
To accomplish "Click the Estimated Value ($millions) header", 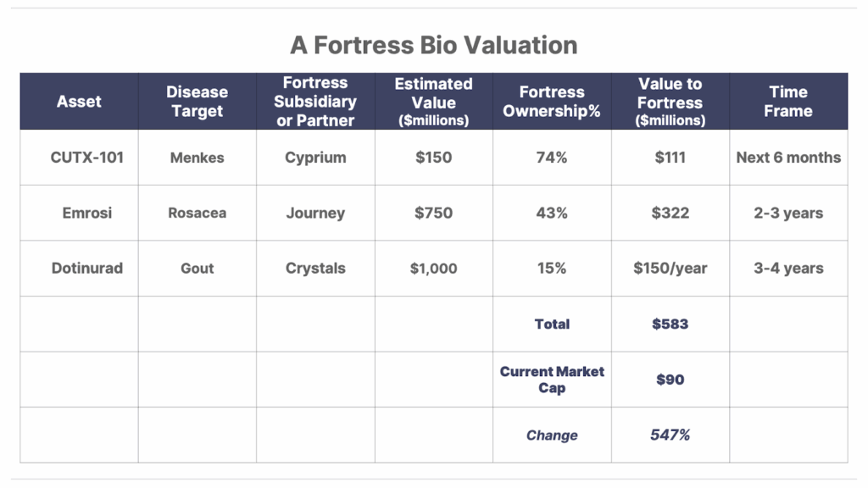I will [x=433, y=102].
